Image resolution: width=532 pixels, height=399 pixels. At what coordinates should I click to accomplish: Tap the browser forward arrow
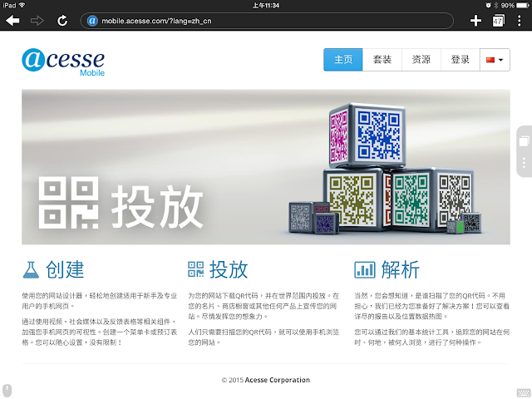(x=37, y=21)
